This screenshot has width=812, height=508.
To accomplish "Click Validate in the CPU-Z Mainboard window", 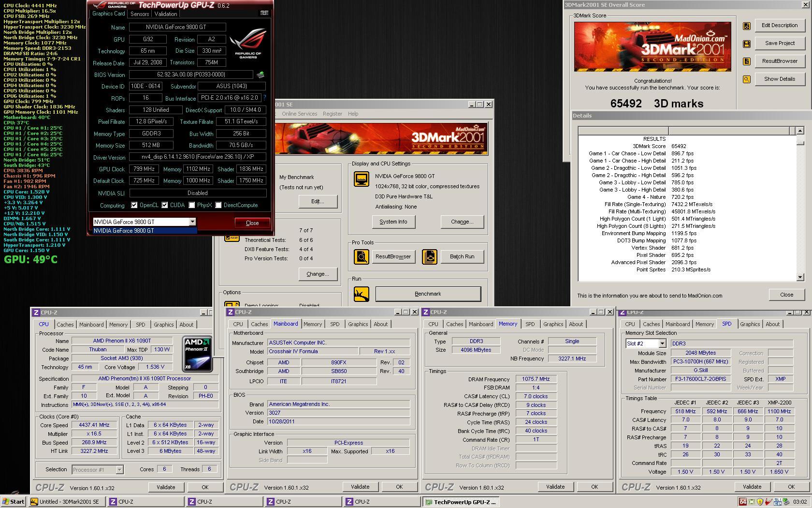I will pyautogui.click(x=360, y=487).
